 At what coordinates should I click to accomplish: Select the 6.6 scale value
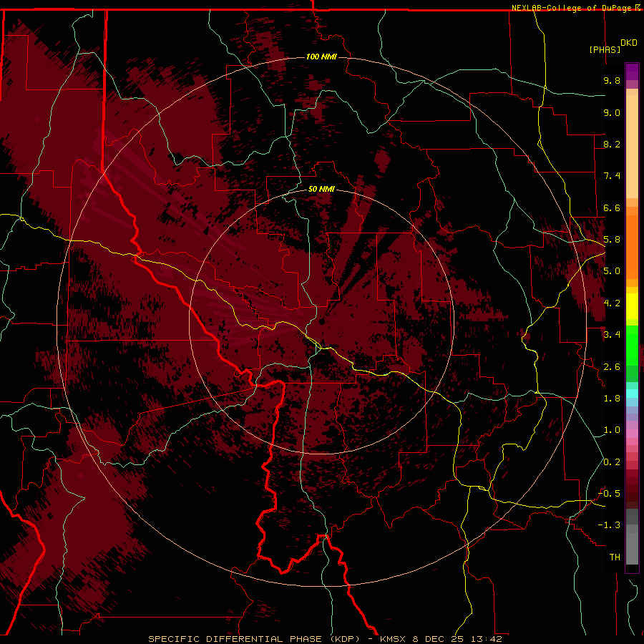point(612,208)
